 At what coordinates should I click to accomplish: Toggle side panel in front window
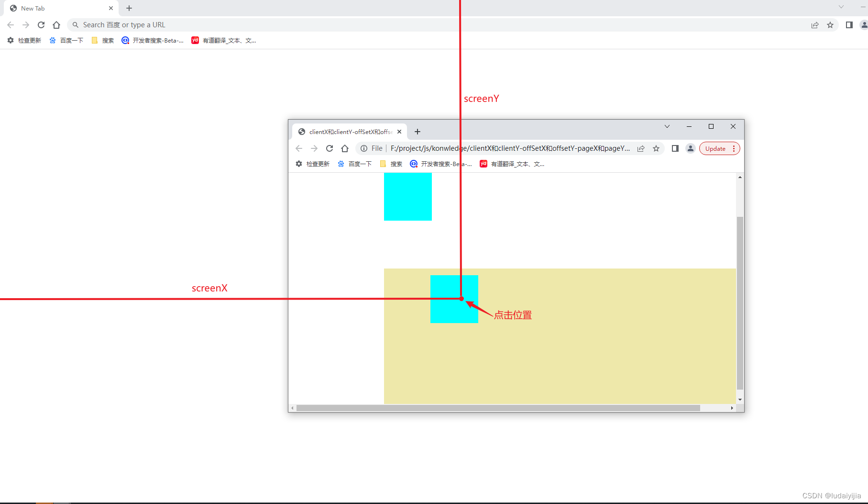tap(675, 148)
